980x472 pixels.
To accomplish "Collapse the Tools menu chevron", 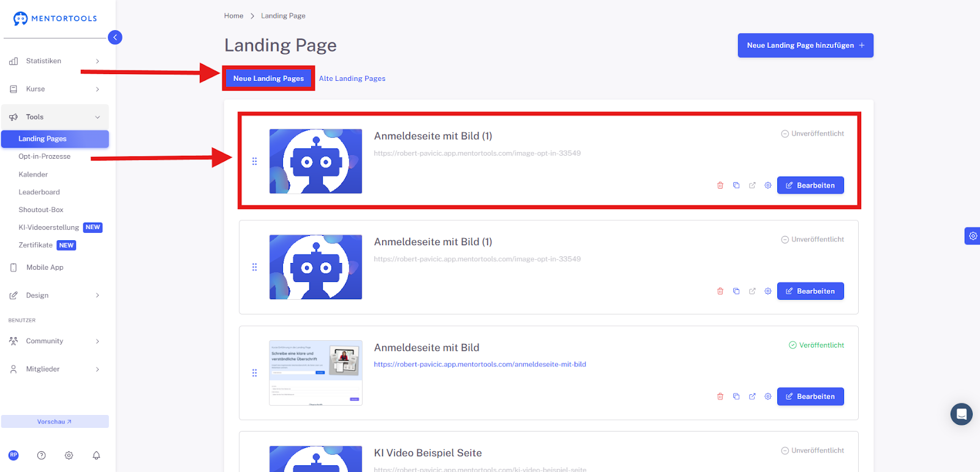I will tap(97, 117).
